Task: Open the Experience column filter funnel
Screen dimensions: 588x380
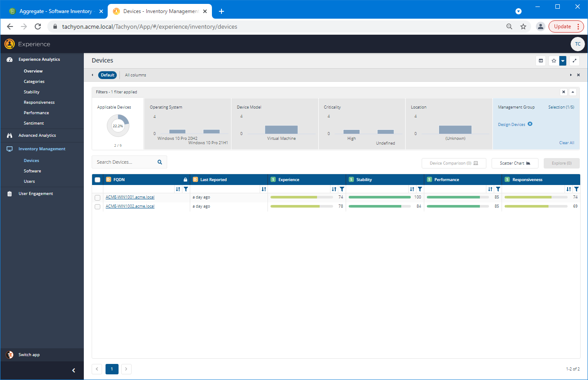Action: click(342, 189)
